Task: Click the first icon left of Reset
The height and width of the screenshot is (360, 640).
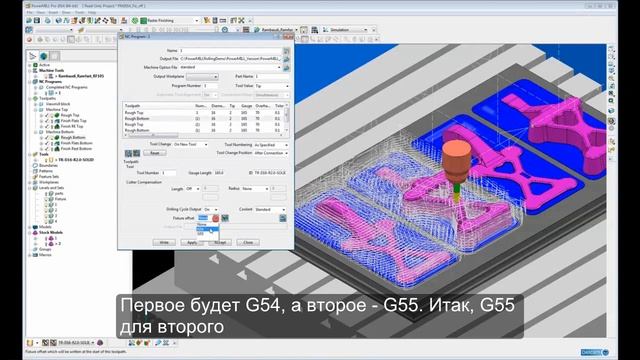Action: (128, 153)
